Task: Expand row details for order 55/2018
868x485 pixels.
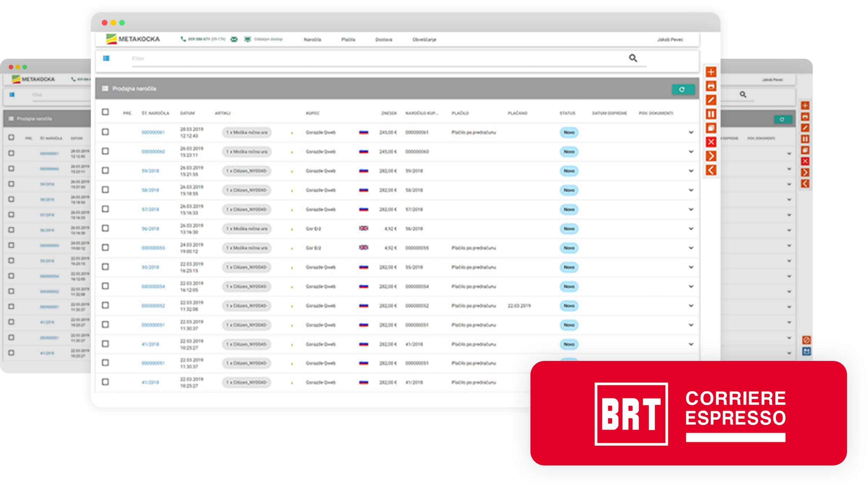Action: (x=691, y=267)
